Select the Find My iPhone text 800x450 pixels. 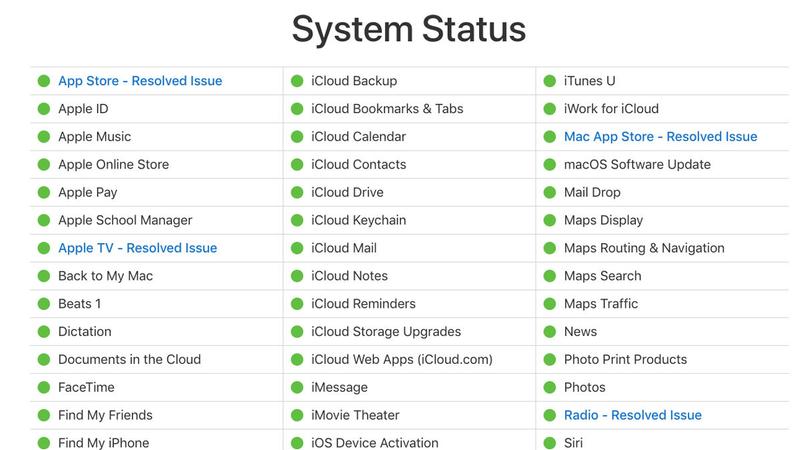(x=104, y=443)
